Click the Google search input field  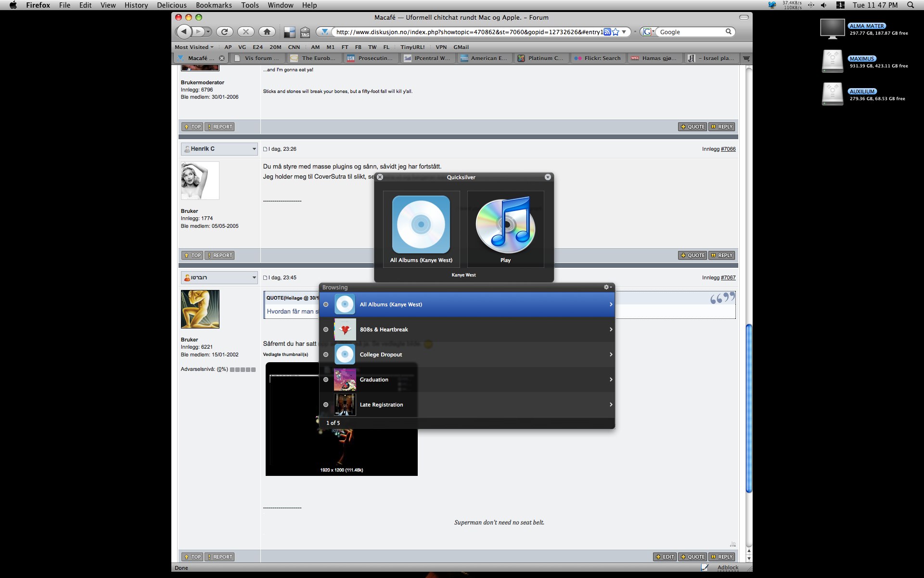[x=691, y=32]
